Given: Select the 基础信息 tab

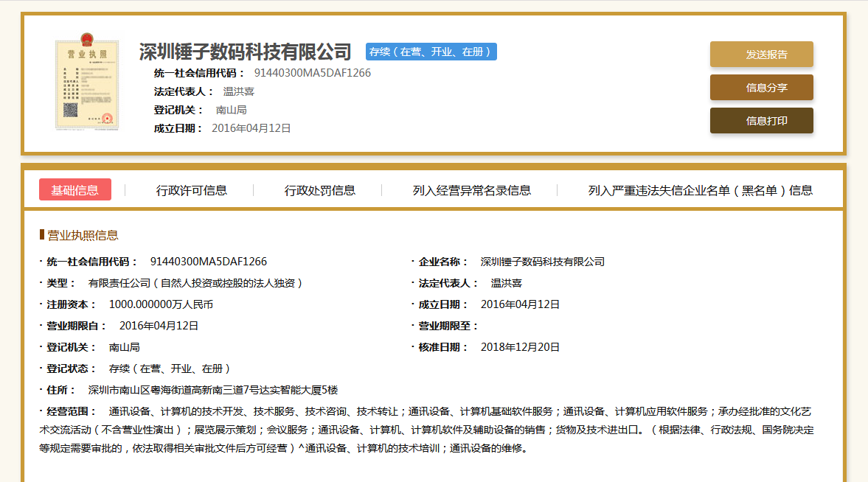Looking at the screenshot, I should [74, 189].
